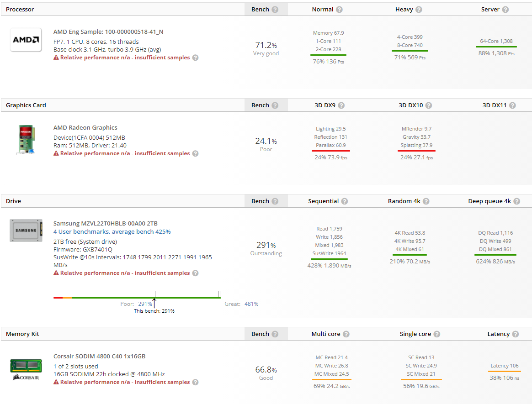Screen dimensions: 532x404
Task: Open '4 User benchmarks, average bench 425%' link
Action: pos(112,232)
